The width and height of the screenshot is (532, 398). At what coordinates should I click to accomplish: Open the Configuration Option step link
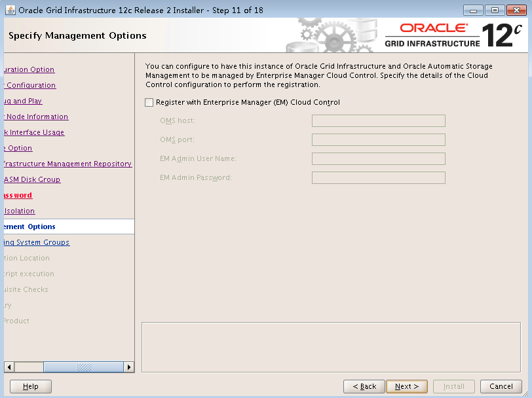tap(29, 69)
